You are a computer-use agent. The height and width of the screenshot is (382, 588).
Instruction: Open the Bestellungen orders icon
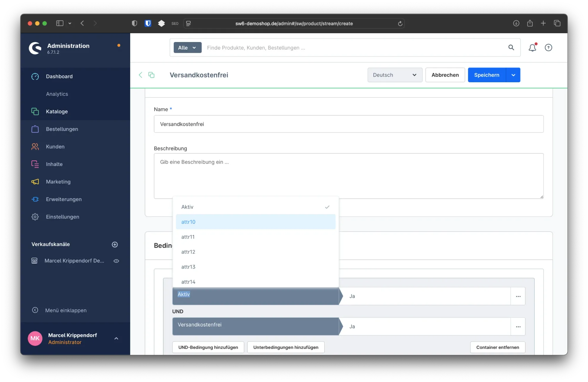(x=35, y=129)
